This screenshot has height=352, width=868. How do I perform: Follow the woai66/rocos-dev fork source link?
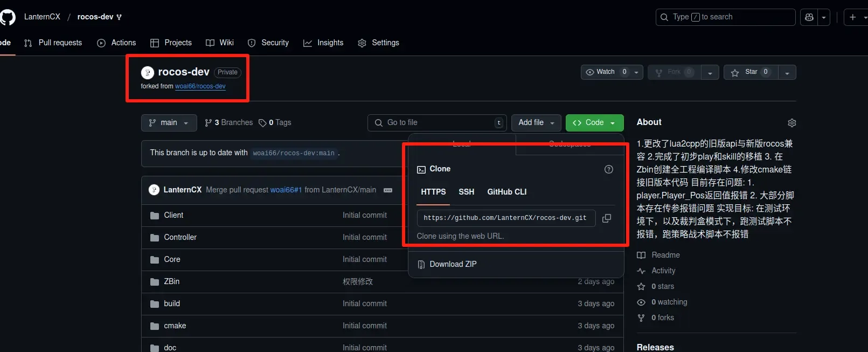click(x=200, y=86)
